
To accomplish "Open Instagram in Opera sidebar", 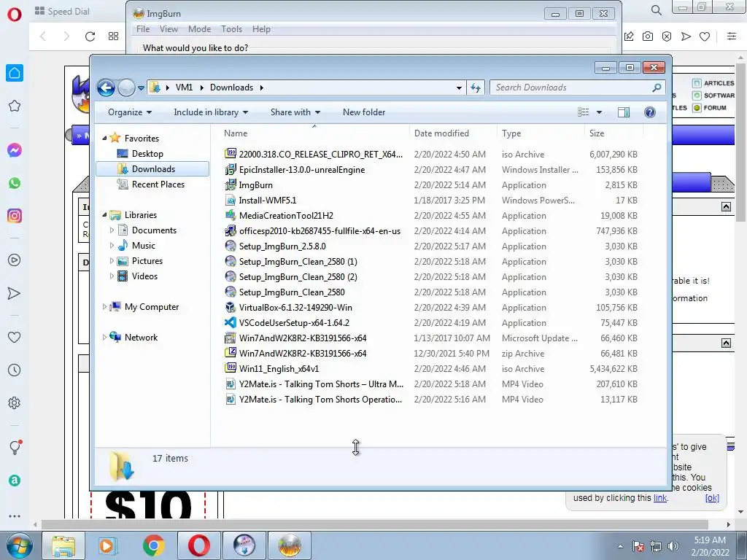I will point(15,216).
